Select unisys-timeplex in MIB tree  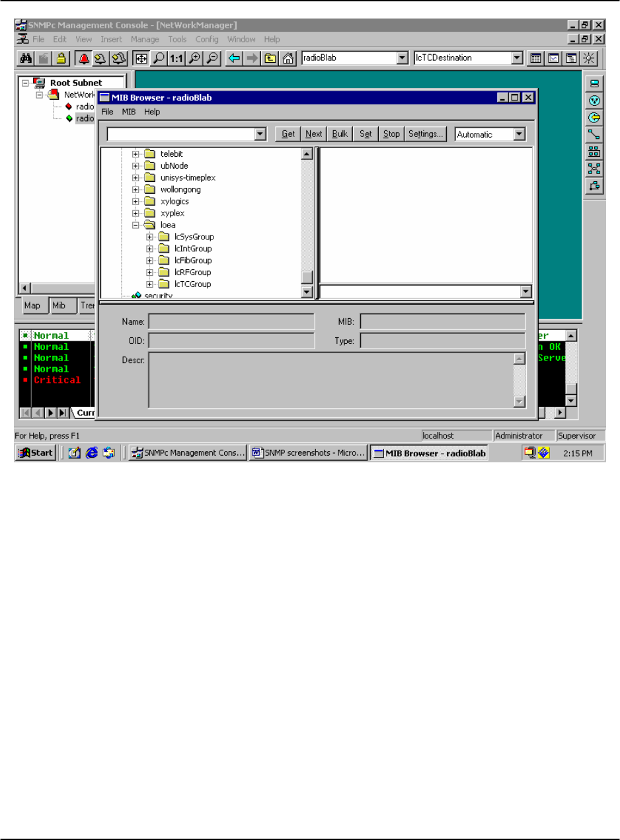tap(188, 178)
